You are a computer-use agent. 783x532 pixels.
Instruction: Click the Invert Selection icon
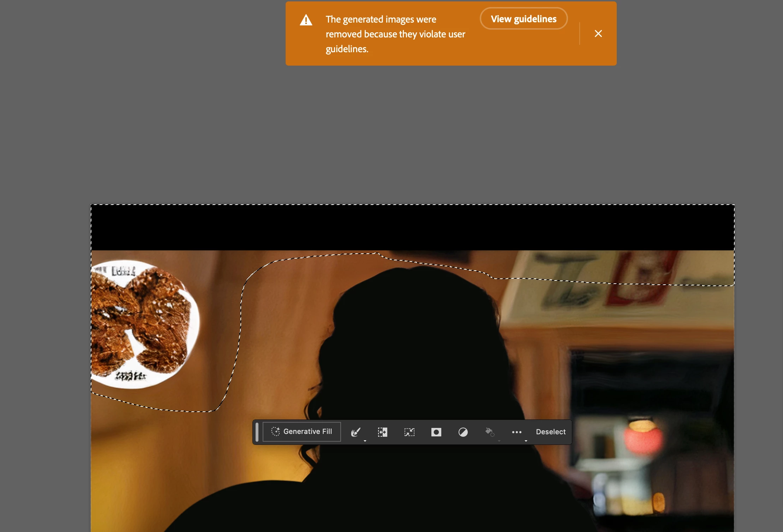[382, 432]
